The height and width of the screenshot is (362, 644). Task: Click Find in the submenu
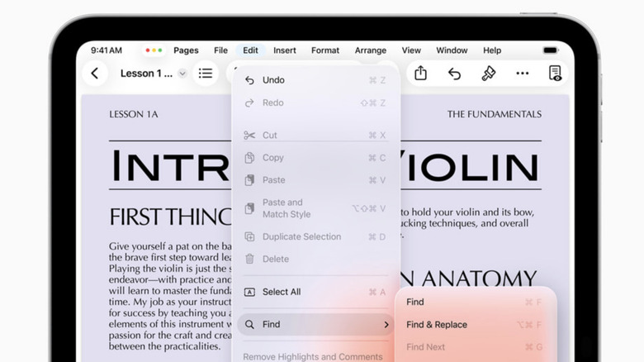click(415, 302)
